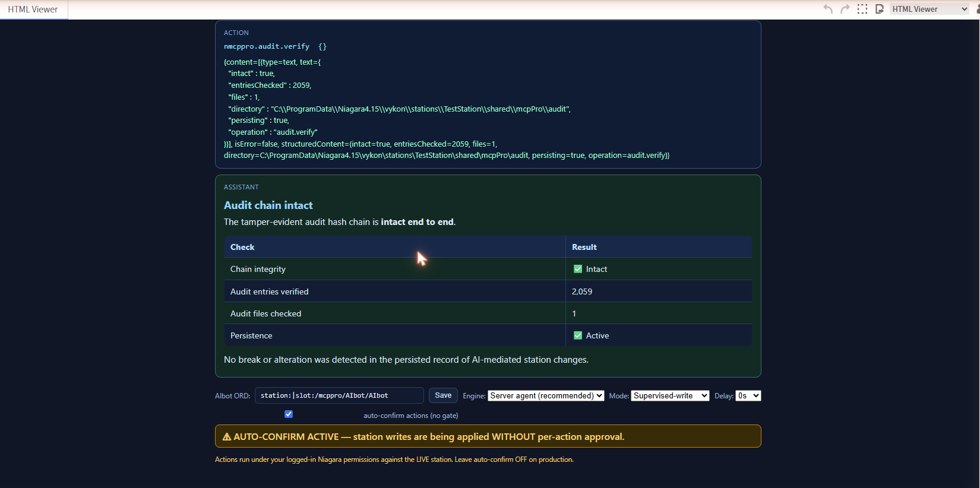Click the 'auto-confirm actions (no gate)' label

(411, 416)
